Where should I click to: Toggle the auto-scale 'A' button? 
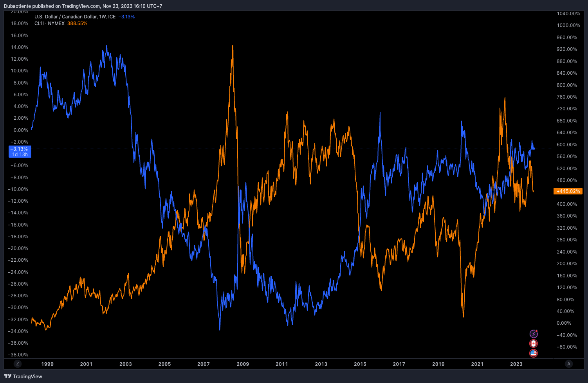(568, 364)
